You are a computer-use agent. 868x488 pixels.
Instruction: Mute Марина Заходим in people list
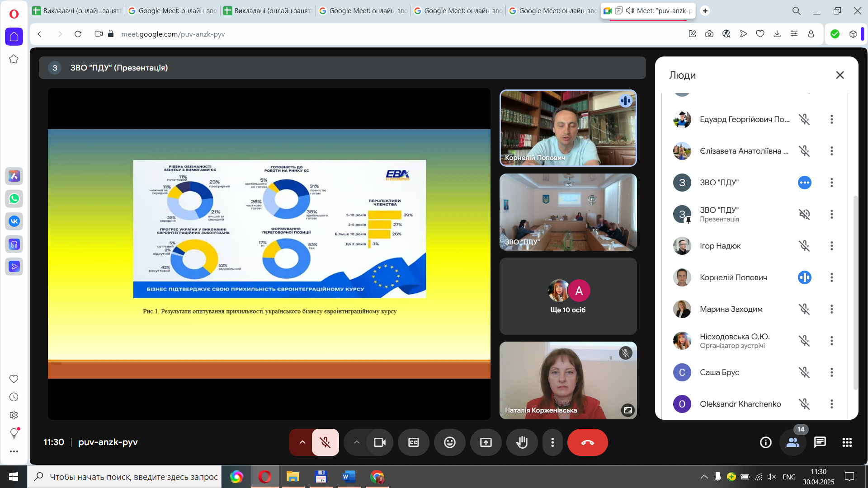pyautogui.click(x=804, y=309)
